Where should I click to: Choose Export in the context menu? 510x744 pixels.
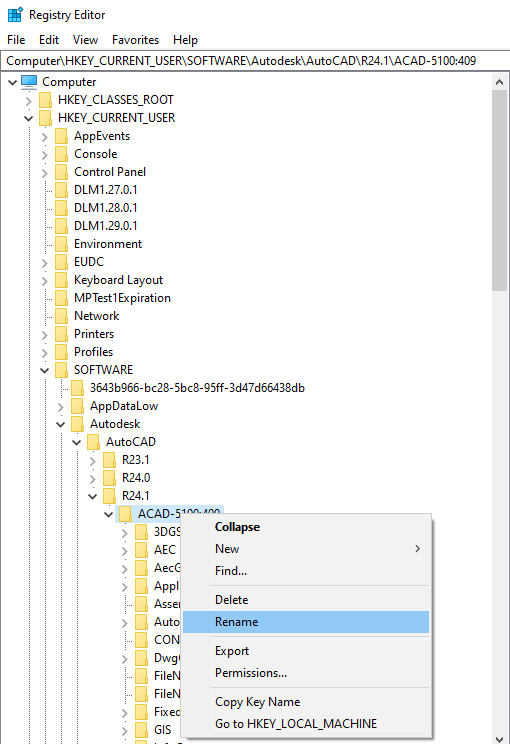306,651
